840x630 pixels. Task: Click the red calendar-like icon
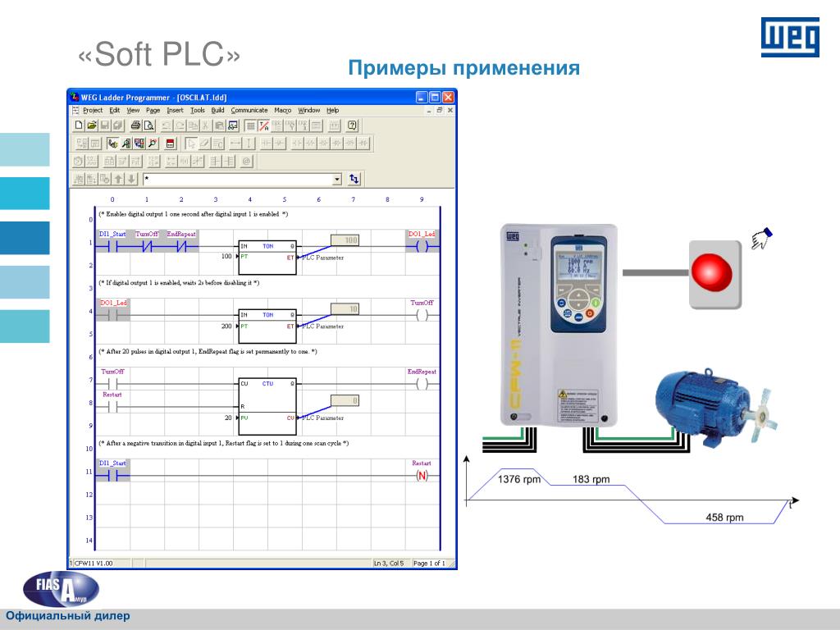171,143
